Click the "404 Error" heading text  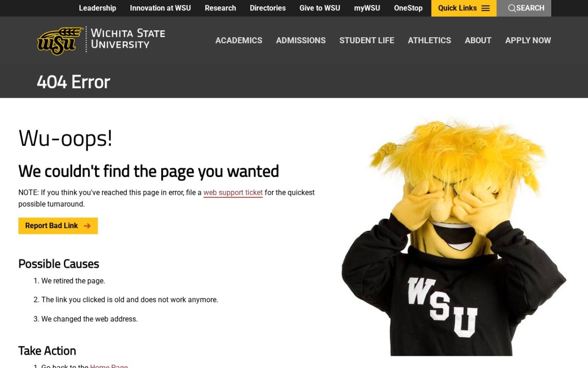click(x=73, y=81)
